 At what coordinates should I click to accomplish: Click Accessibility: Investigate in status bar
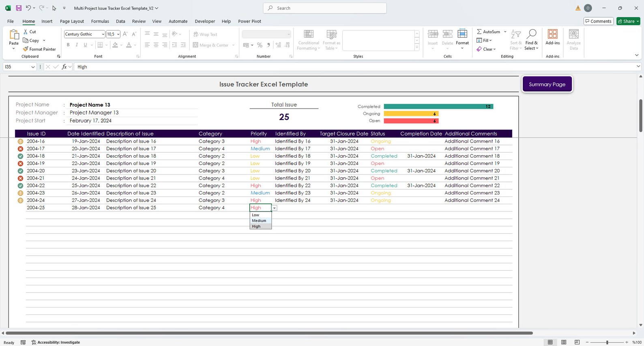pyautogui.click(x=56, y=342)
